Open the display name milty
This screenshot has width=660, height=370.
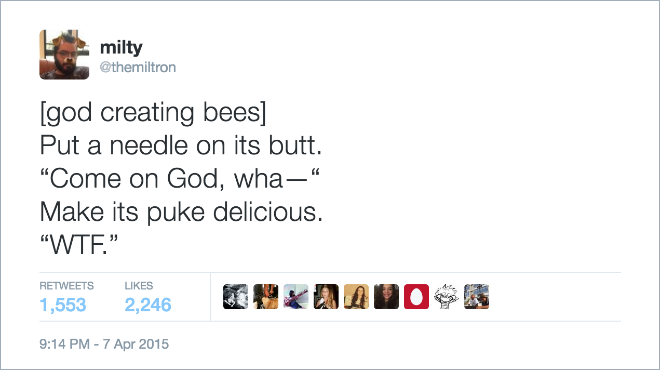[121, 48]
